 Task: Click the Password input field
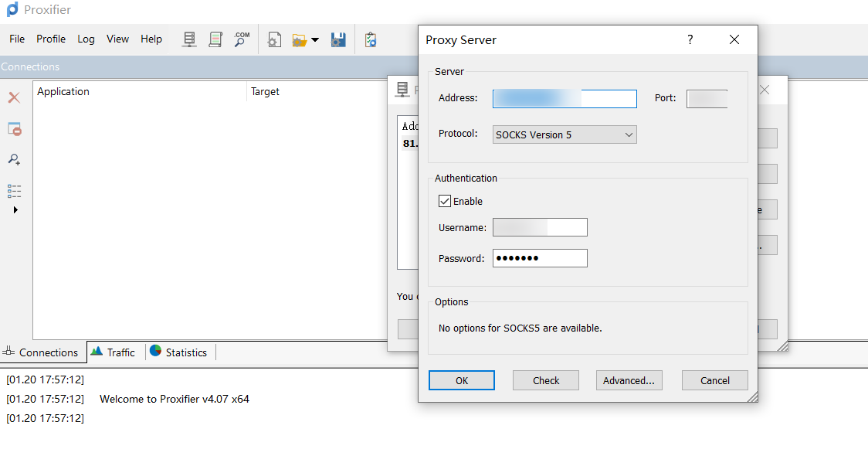pyautogui.click(x=540, y=258)
